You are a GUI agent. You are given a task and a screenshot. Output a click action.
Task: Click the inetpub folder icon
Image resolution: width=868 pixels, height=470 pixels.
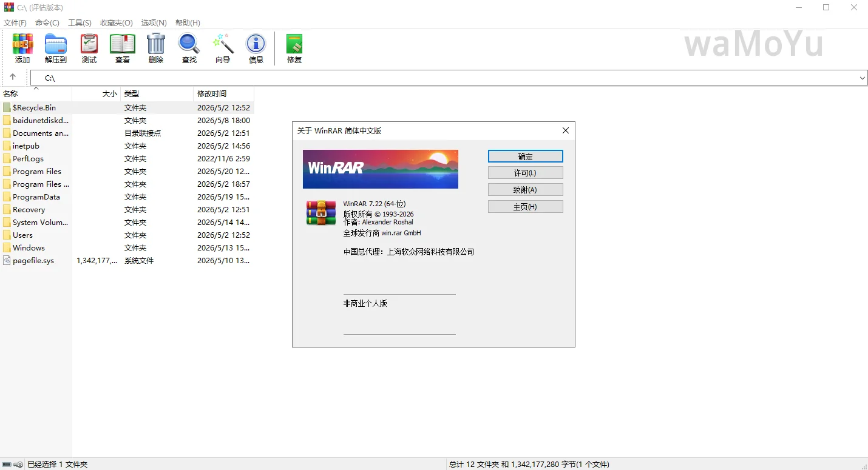tap(7, 146)
